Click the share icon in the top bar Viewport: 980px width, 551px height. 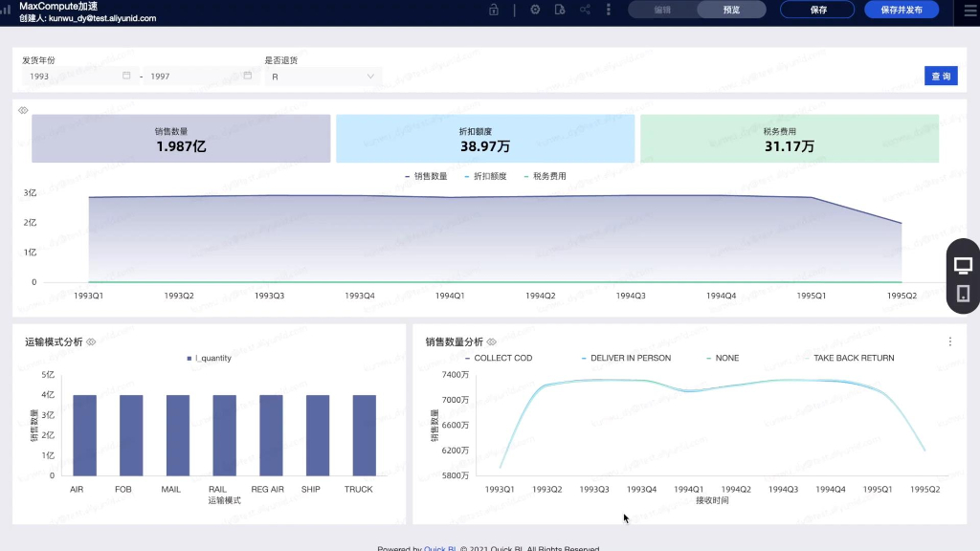click(x=585, y=10)
